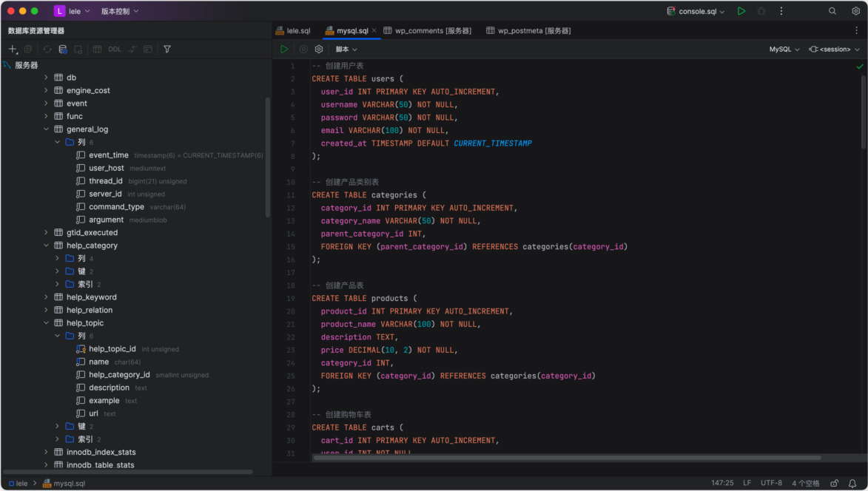The image size is (868, 491).
Task: Select the mysql.sql tab
Action: click(347, 30)
